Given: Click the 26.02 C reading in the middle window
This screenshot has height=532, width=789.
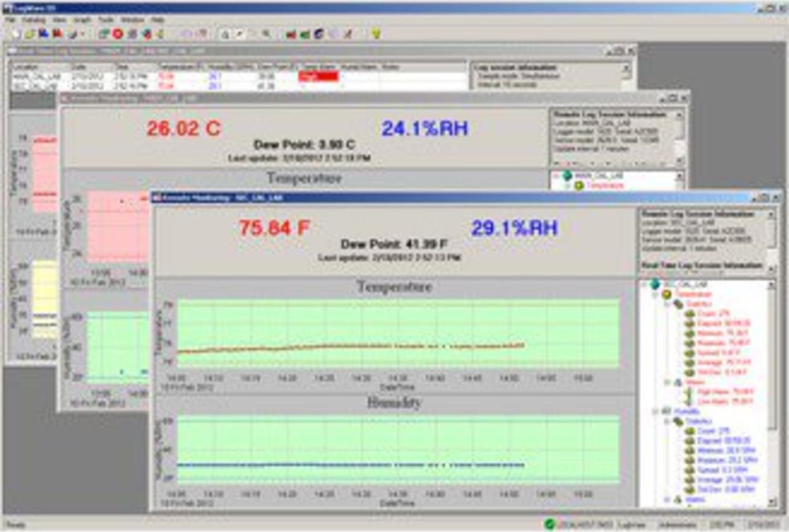Looking at the screenshot, I should [x=184, y=128].
